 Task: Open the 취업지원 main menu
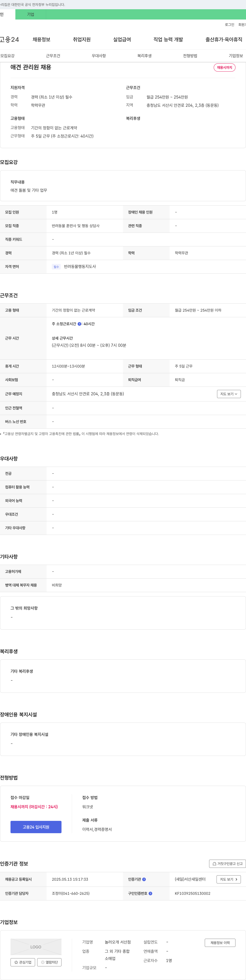pyautogui.click(x=82, y=40)
